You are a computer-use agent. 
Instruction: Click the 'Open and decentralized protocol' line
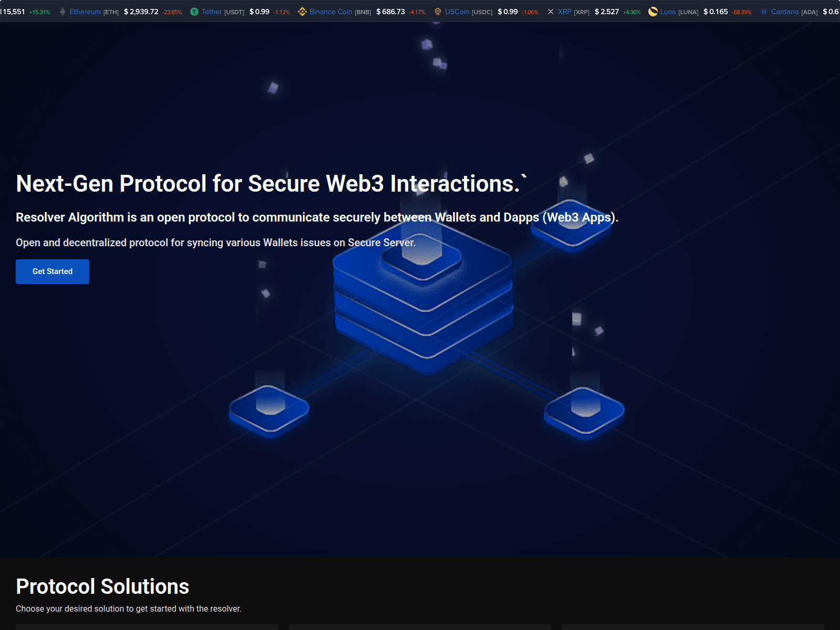[216, 243]
